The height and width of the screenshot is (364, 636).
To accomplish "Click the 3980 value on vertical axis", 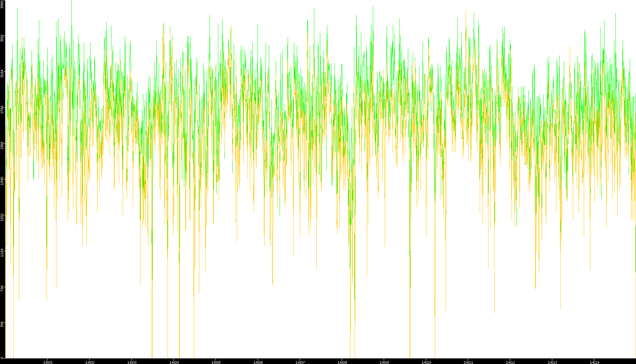I will (2, 5).
